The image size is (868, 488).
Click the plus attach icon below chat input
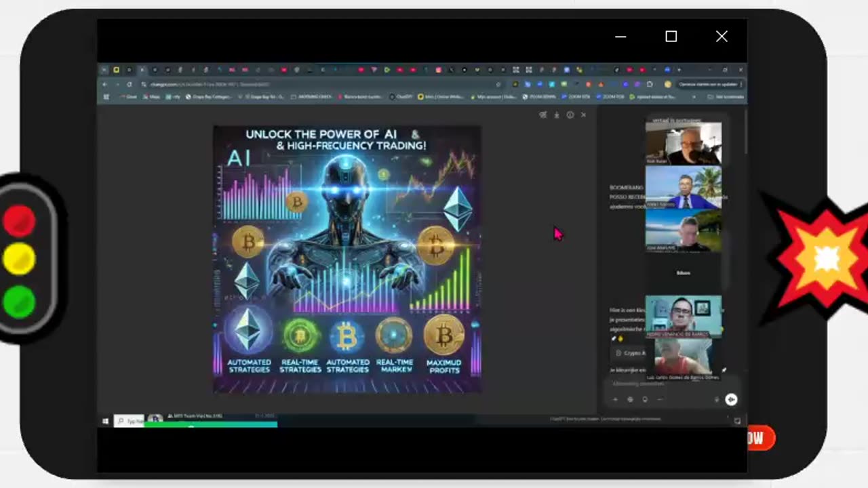pyautogui.click(x=616, y=400)
